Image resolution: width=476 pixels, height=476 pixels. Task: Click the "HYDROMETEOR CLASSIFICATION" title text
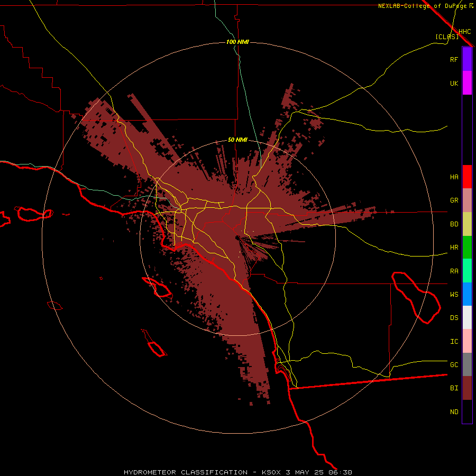click(186, 472)
